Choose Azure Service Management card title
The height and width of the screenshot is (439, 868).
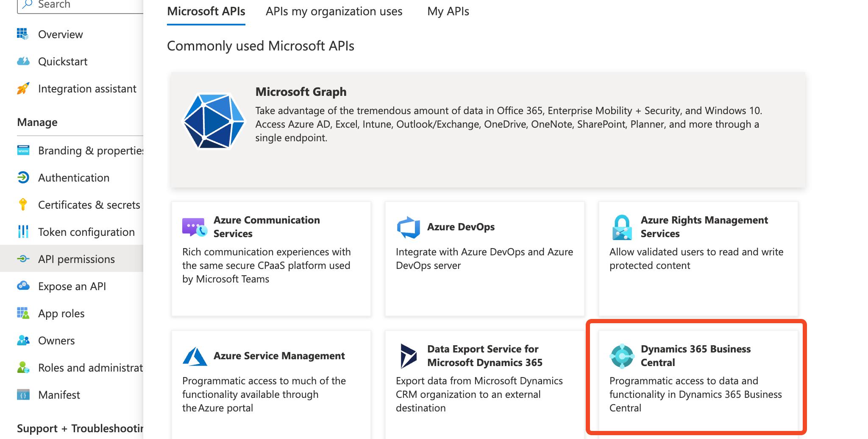279,356
